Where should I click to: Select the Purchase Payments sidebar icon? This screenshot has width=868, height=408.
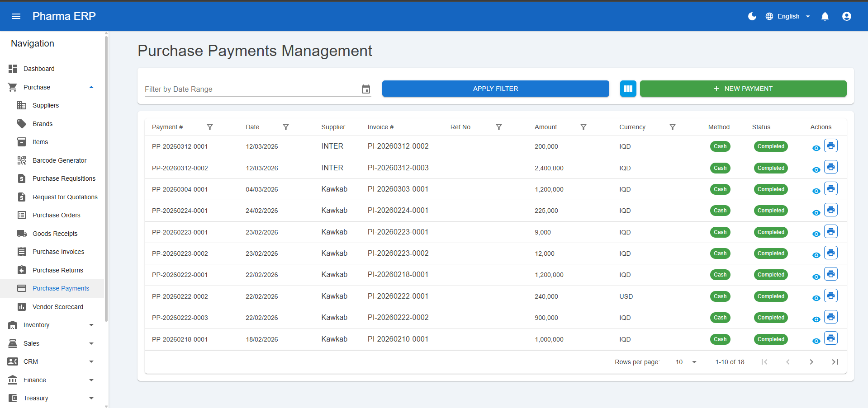(x=22, y=288)
